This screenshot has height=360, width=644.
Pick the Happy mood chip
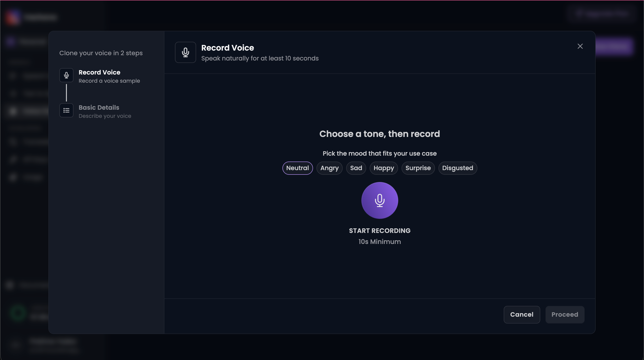(384, 168)
